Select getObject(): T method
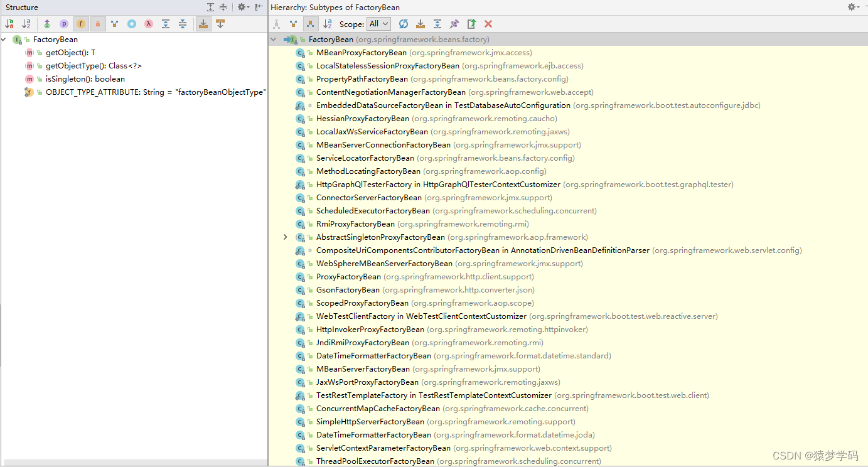Image resolution: width=868 pixels, height=467 pixels. pyautogui.click(x=70, y=53)
